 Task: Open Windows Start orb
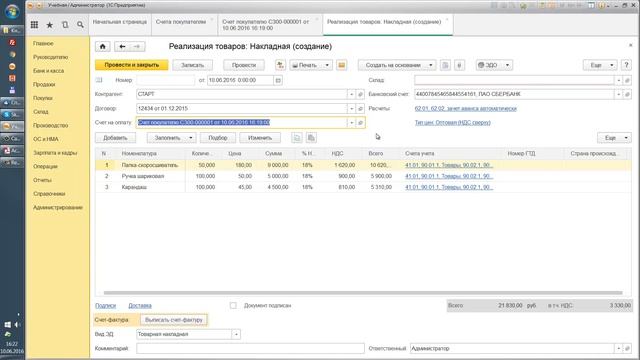[x=12, y=11]
